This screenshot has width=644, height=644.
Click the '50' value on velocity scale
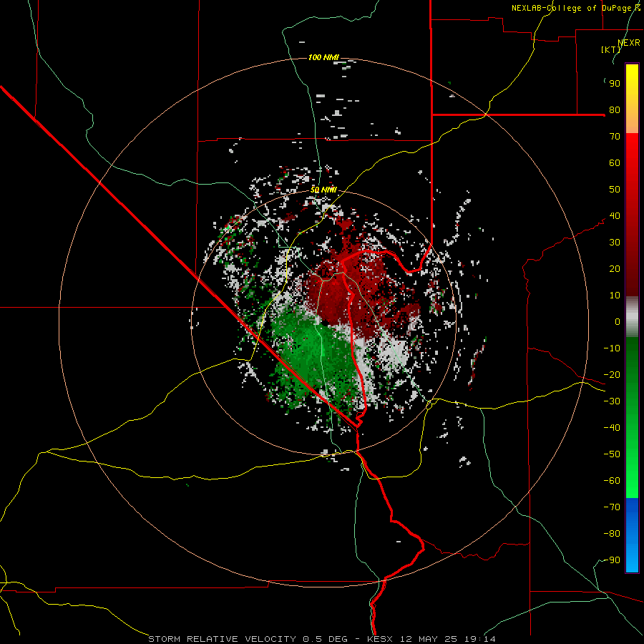click(615, 190)
